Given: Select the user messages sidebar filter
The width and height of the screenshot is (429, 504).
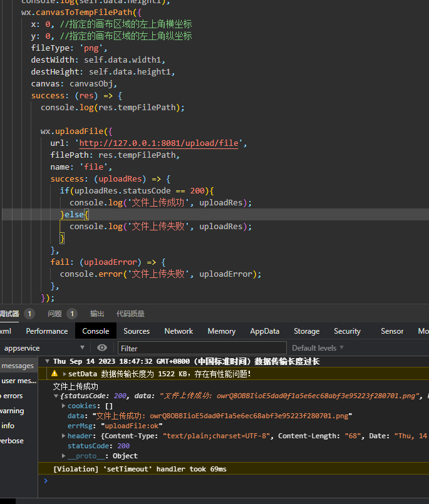Looking at the screenshot, I should (x=19, y=381).
